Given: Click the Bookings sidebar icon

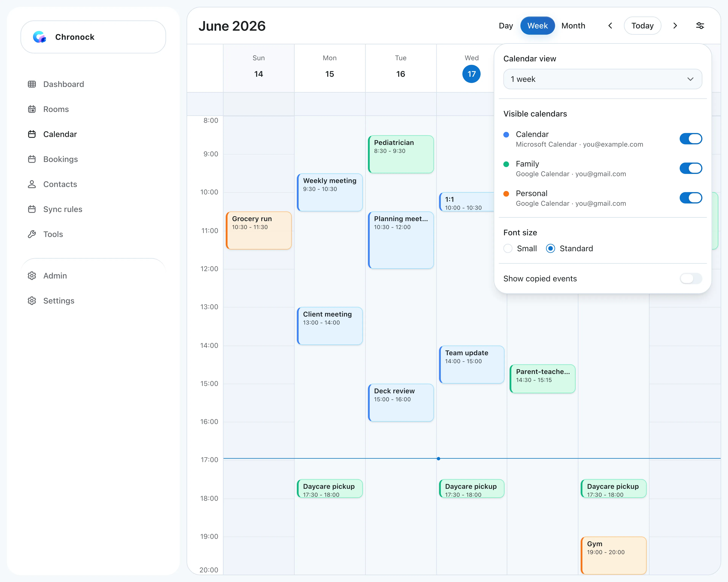Looking at the screenshot, I should pyautogui.click(x=32, y=159).
